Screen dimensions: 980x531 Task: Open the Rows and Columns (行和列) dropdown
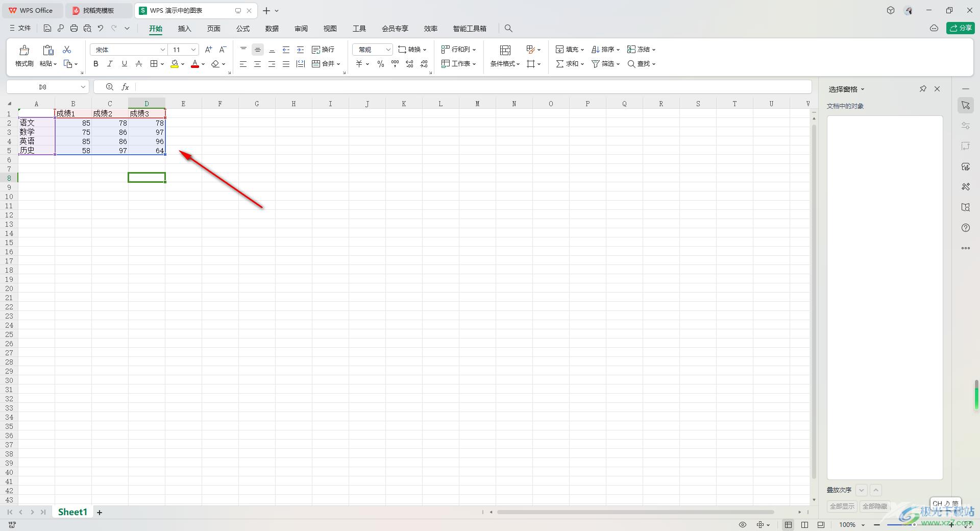[x=458, y=50]
